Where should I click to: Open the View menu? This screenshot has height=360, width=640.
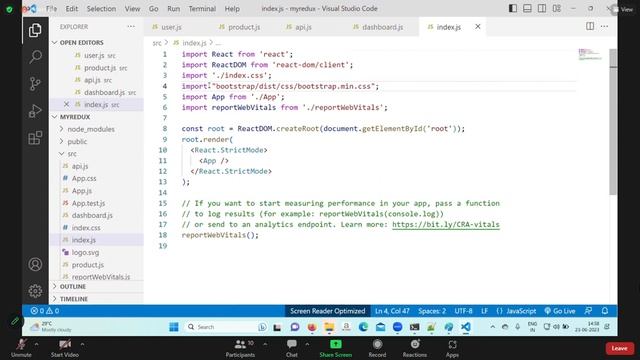point(132,9)
